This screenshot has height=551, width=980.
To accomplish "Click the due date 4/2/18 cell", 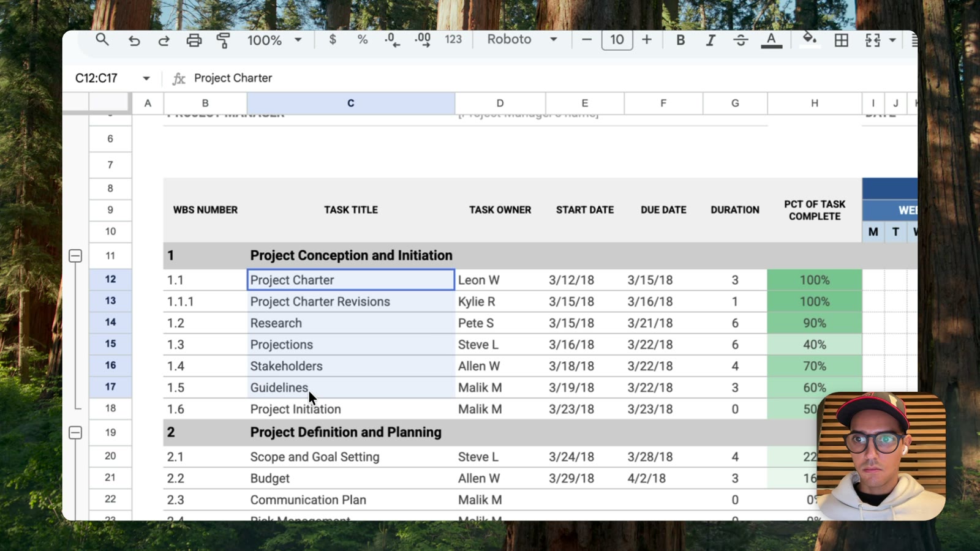I will pyautogui.click(x=663, y=478).
